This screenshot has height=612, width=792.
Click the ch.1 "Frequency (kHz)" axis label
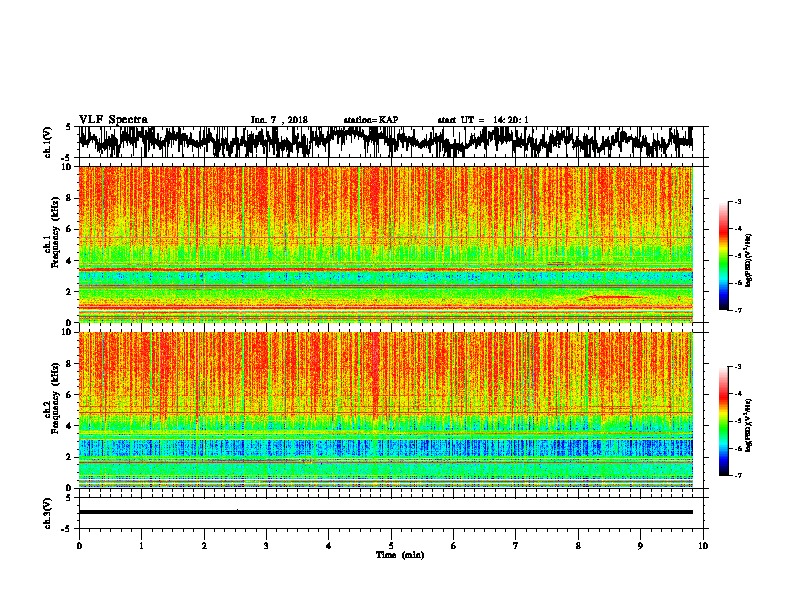coord(55,233)
